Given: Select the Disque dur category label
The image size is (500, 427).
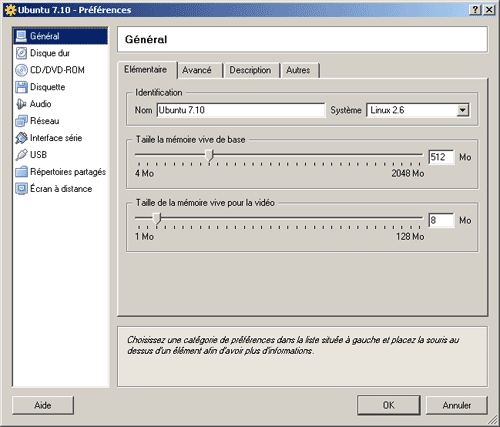Looking at the screenshot, I should coord(50,53).
